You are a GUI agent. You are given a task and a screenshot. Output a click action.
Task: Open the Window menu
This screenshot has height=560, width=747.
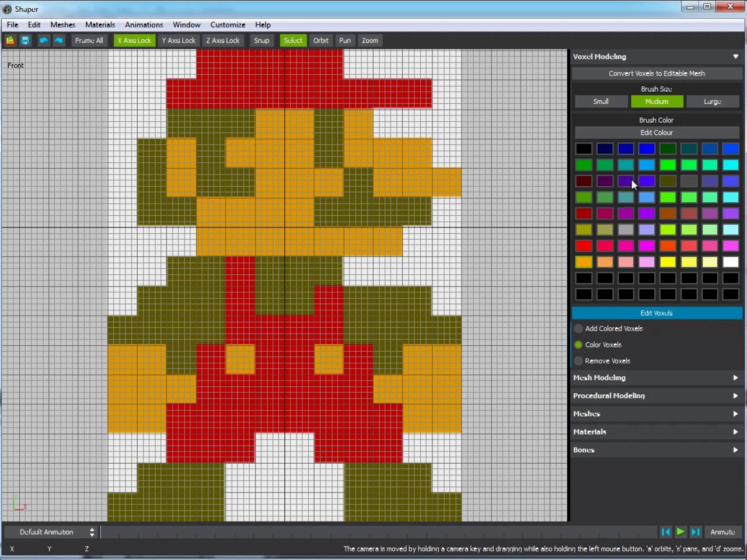(186, 24)
